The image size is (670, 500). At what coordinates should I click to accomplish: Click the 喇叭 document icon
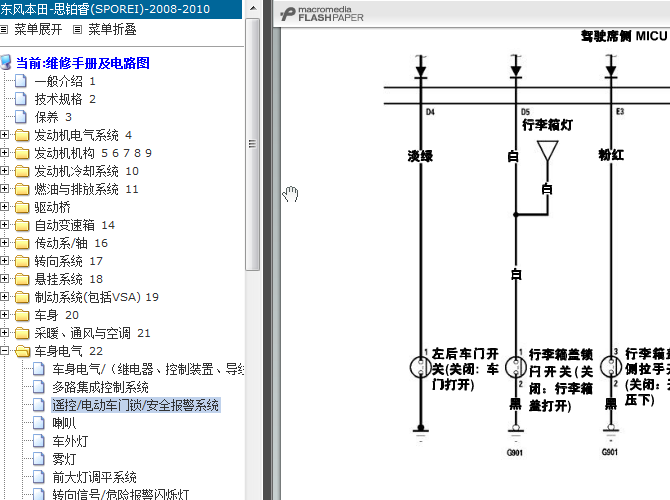[x=39, y=423]
